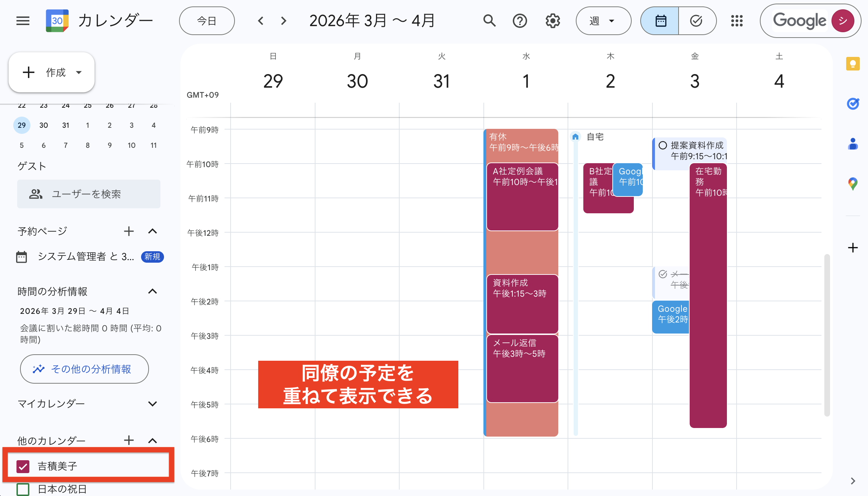The image size is (868, 496).
Task: Open the help menu
Action: (520, 20)
